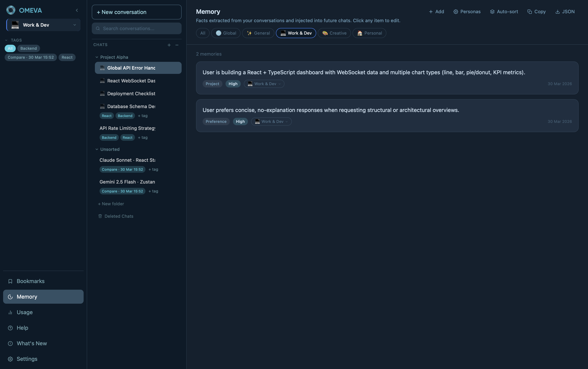Open the Work & Dev persona dropdown

tap(43, 25)
